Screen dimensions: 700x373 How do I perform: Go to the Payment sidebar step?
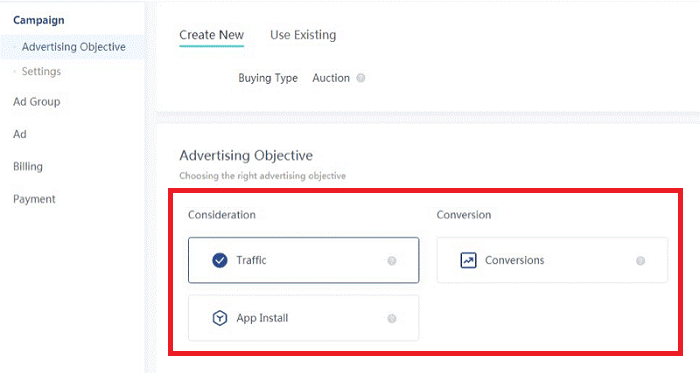(34, 199)
